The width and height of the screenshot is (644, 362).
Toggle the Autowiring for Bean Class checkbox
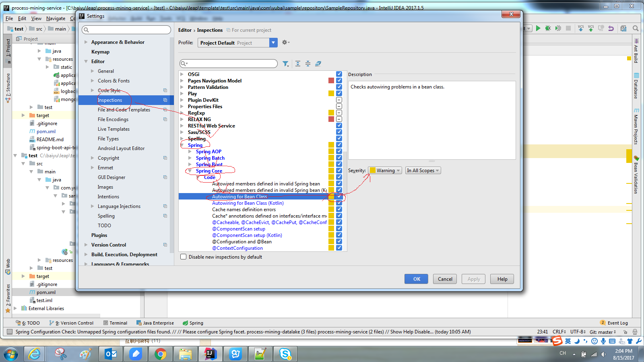(339, 196)
